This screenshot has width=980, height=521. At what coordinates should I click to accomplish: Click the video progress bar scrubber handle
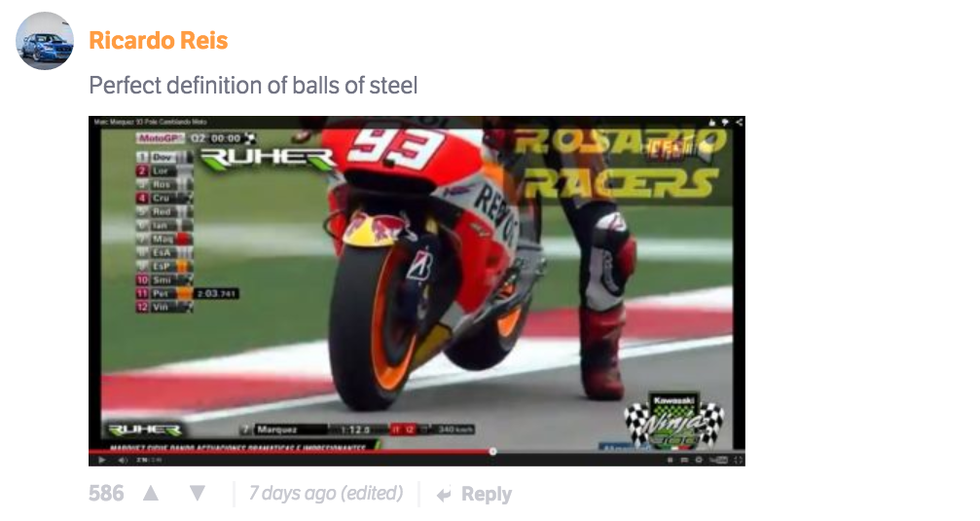click(x=492, y=451)
